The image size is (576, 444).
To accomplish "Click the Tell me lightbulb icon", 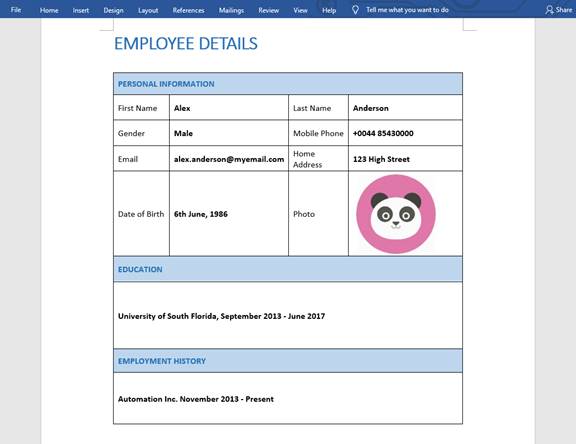I will [x=355, y=10].
